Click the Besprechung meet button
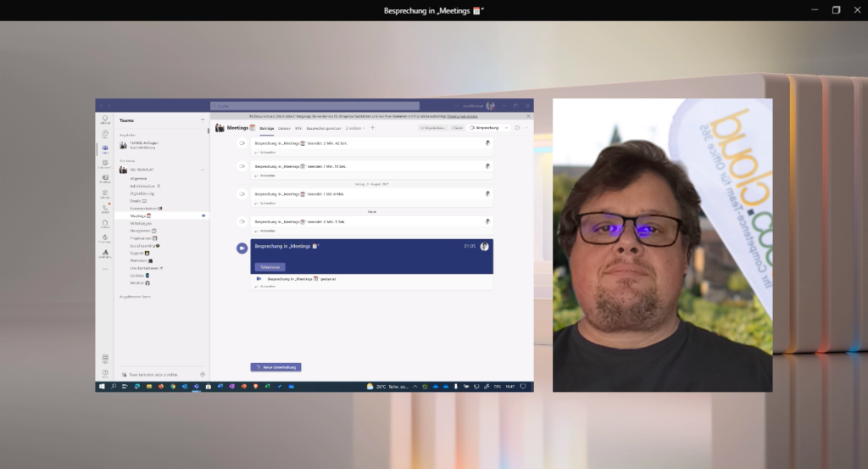The width and height of the screenshot is (868, 469). [484, 128]
